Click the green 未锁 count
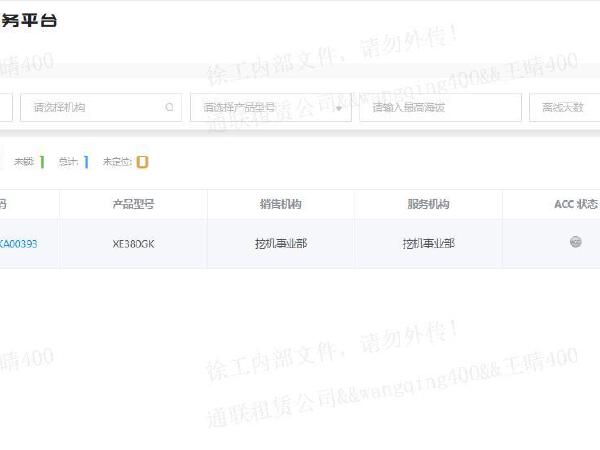 coord(42,162)
